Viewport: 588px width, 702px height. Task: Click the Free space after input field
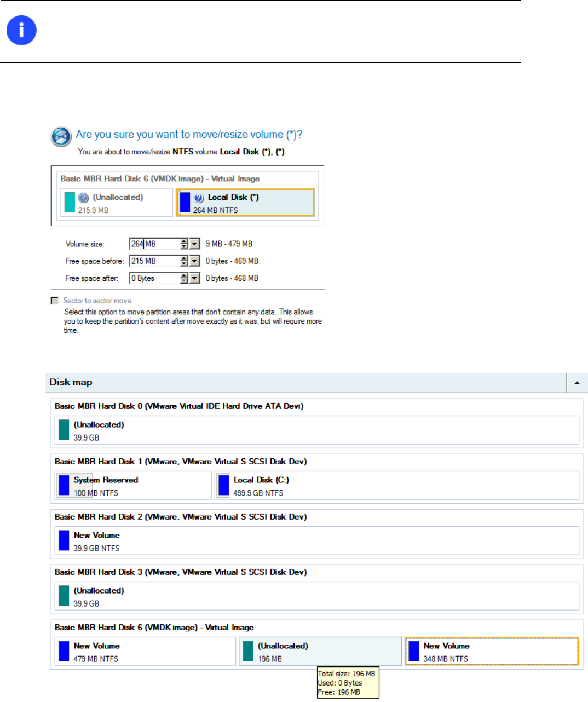[155, 278]
